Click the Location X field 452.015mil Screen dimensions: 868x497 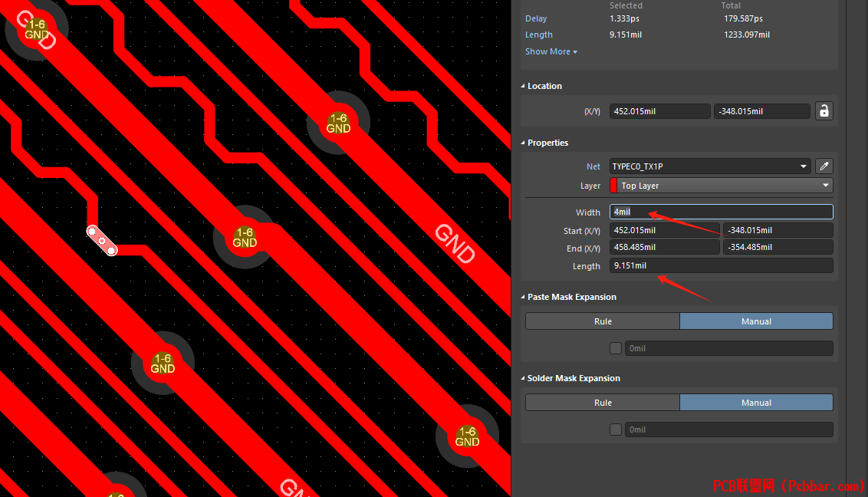660,111
